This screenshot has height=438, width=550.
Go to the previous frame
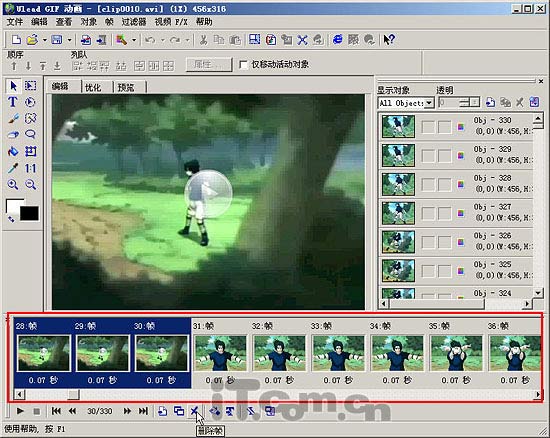pyautogui.click(x=73, y=411)
